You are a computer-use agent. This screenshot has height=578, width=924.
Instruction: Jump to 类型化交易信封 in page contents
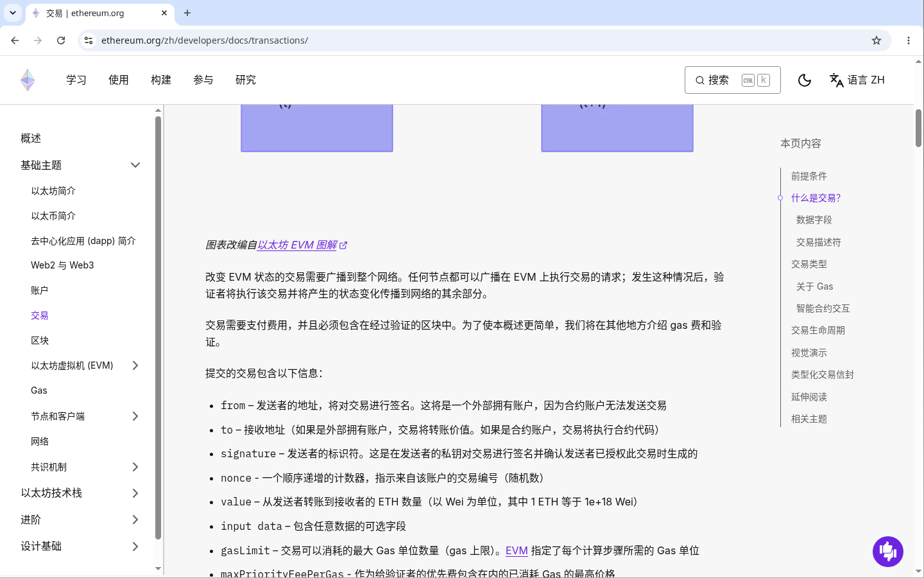tap(823, 374)
